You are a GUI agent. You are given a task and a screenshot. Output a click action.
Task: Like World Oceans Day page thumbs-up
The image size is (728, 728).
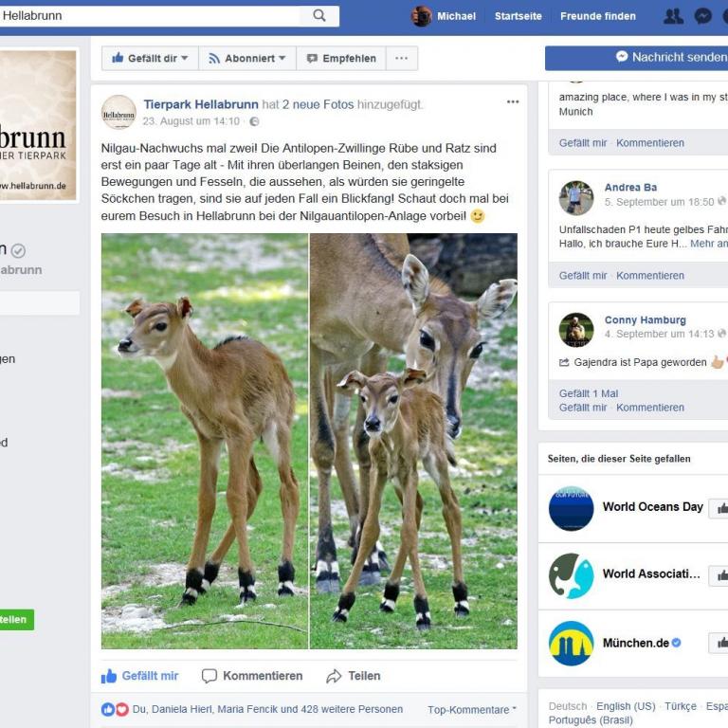pyautogui.click(x=719, y=508)
